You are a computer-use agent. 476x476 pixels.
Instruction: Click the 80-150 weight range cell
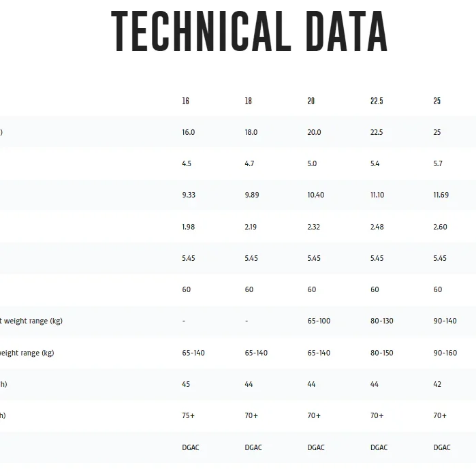(382, 353)
